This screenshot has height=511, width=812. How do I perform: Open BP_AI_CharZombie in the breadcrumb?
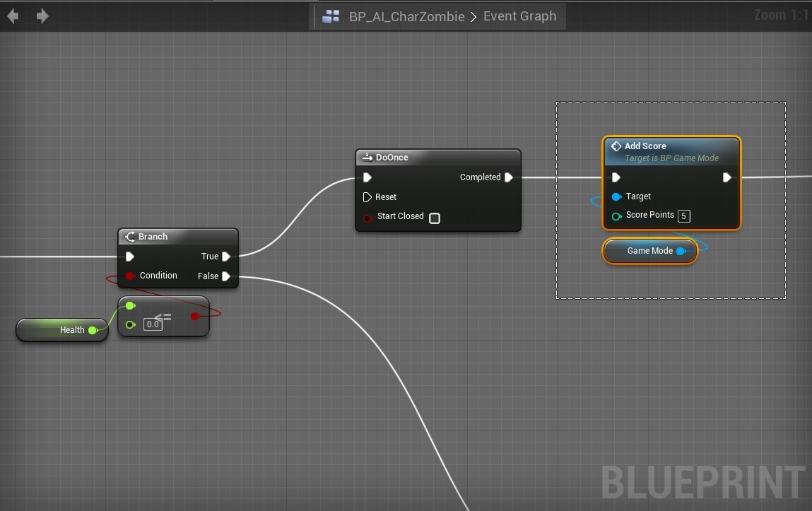[x=406, y=16]
